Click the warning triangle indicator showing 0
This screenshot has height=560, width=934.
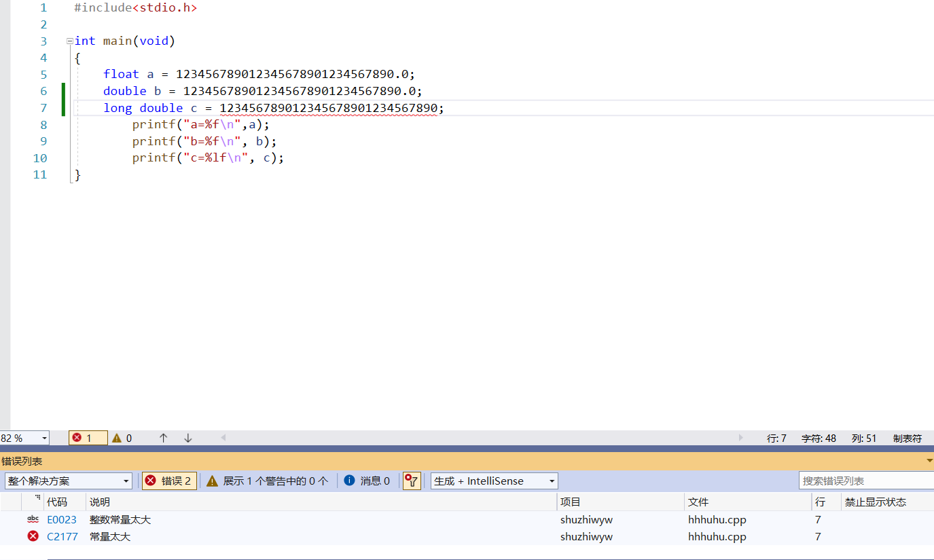[122, 438]
